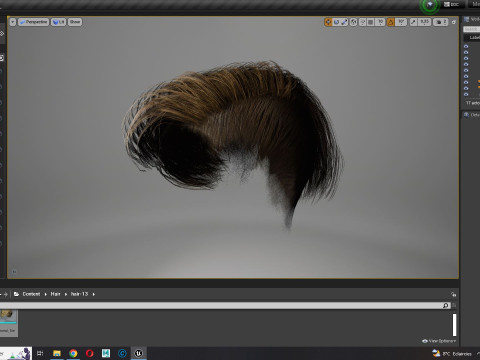The height and width of the screenshot is (360, 480).
Task: Open Google Chrome from the taskbar
Action: (73, 353)
